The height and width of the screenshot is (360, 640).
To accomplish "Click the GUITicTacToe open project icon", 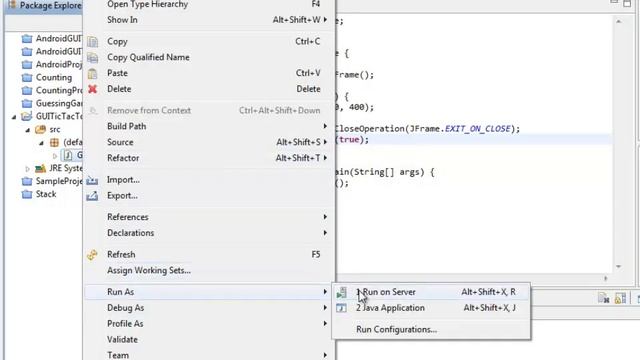I will tap(27, 116).
